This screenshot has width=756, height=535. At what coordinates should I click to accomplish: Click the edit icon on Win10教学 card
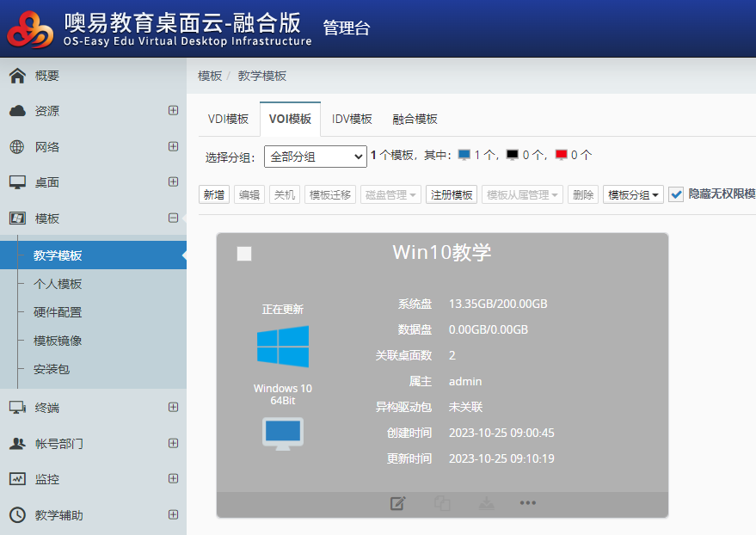pos(397,503)
